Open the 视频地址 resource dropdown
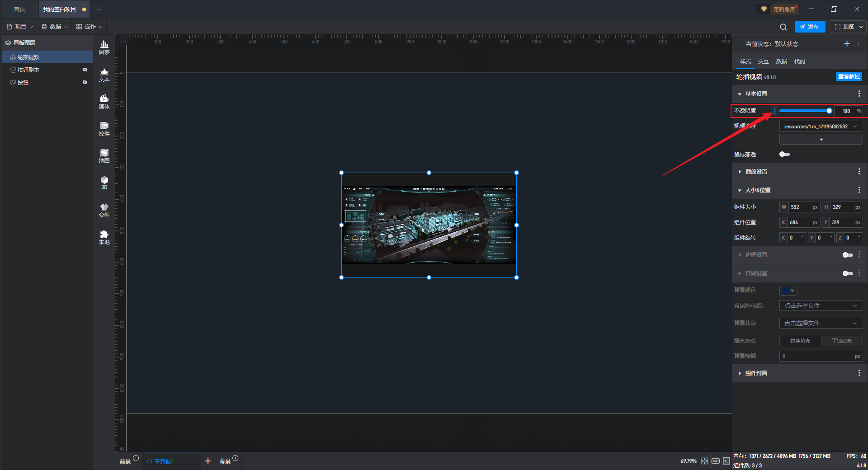 point(821,127)
